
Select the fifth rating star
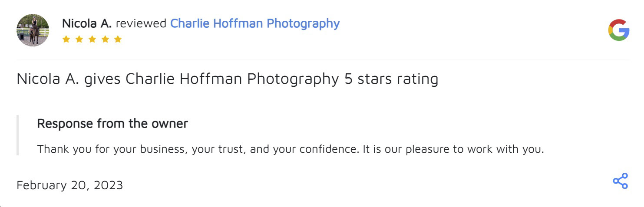point(118,39)
